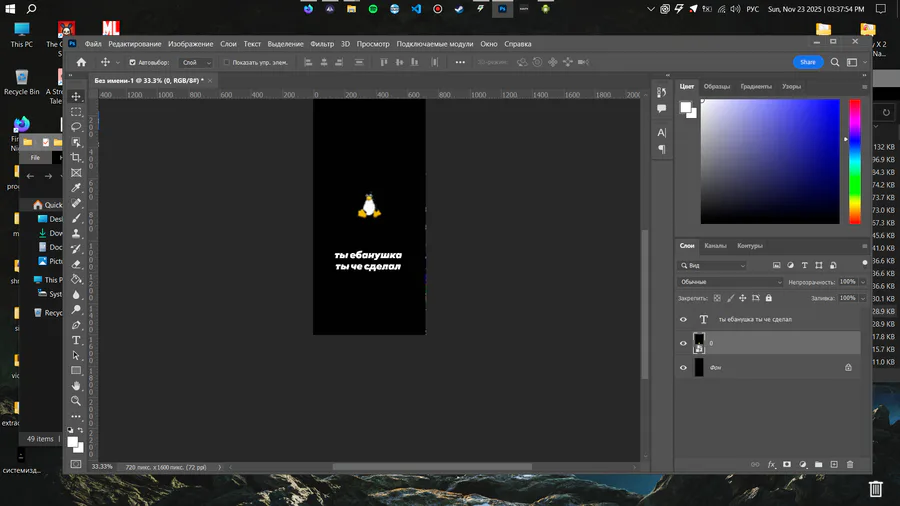Select the Hand tool
The height and width of the screenshot is (506, 900).
click(76, 386)
